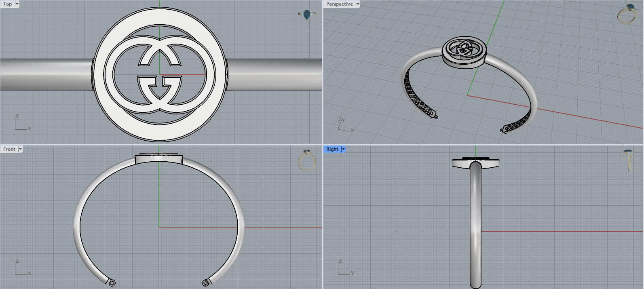Click the ring thumbnail in Right viewport

(x=629, y=160)
